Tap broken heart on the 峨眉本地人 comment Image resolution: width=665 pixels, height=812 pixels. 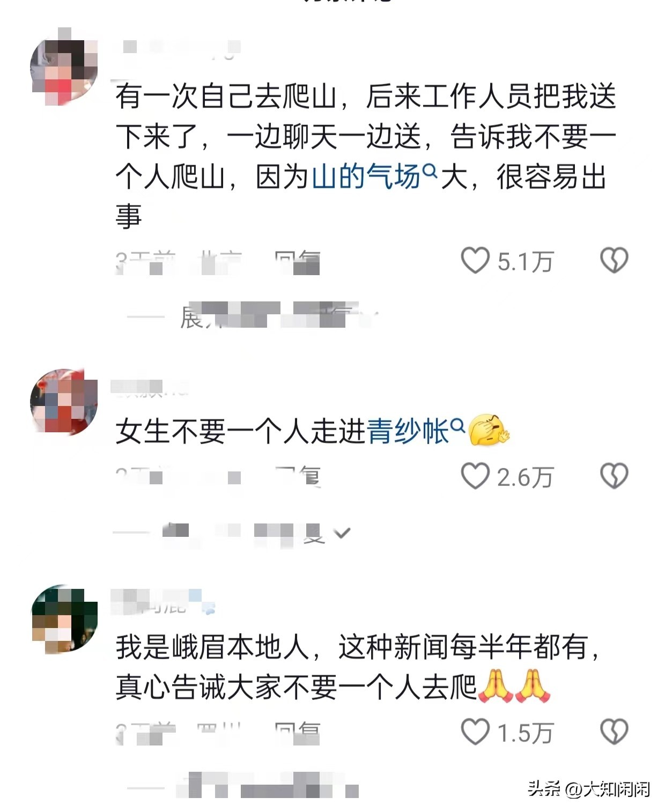click(614, 732)
